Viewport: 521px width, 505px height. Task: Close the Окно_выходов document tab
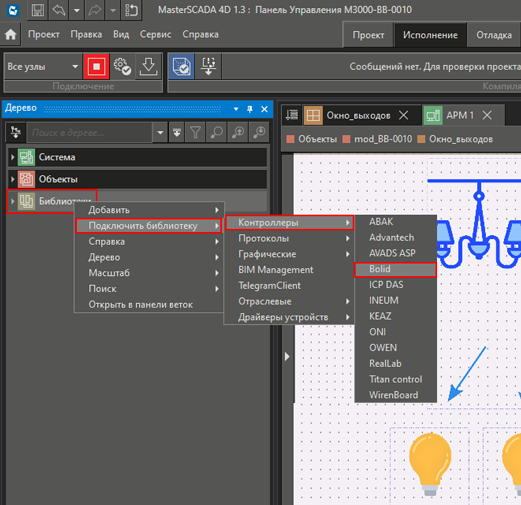tap(404, 116)
